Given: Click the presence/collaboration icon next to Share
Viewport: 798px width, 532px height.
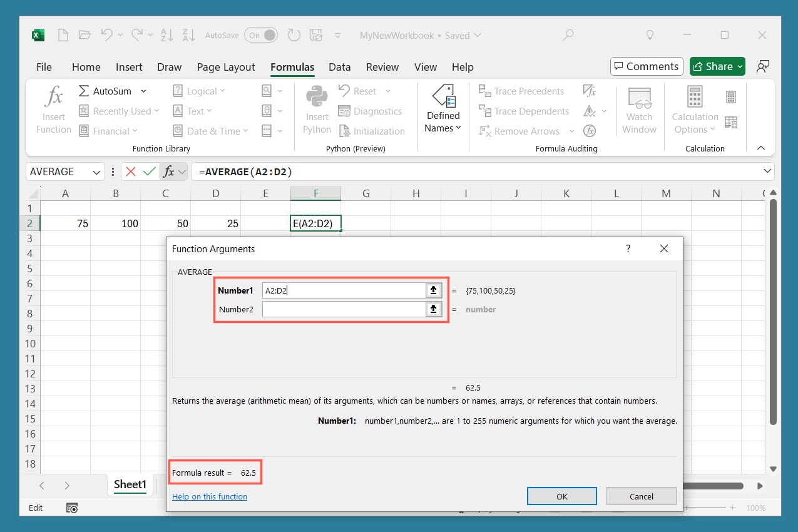Looking at the screenshot, I should (762, 66).
